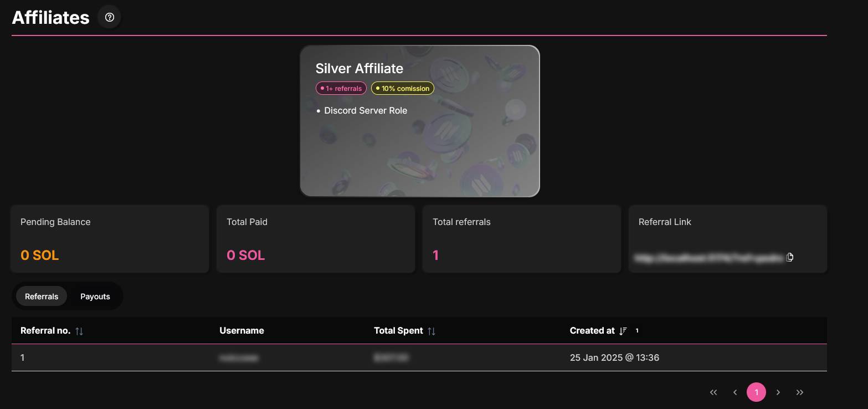Switch to the Payouts tab
This screenshot has width=868, height=409.
95,296
